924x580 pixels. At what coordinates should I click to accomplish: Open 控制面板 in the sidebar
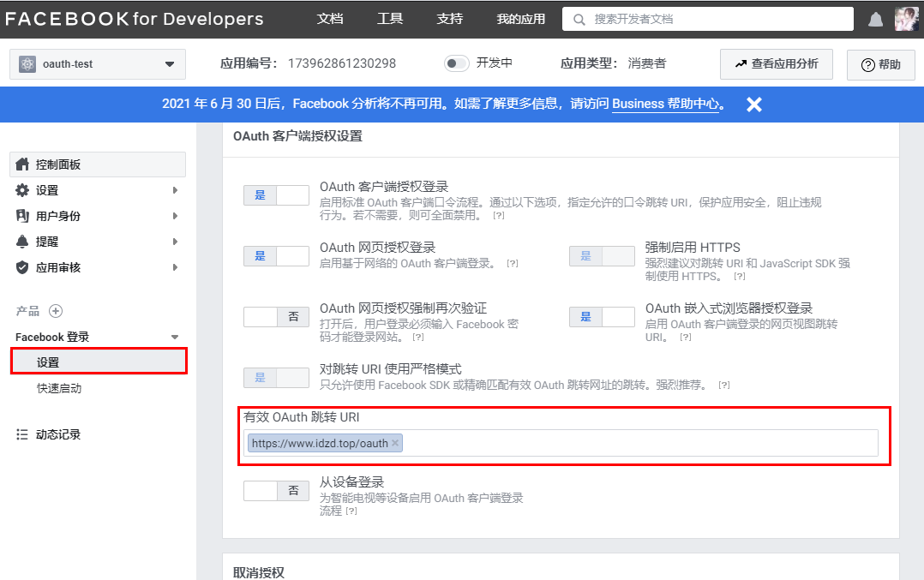pyautogui.click(x=98, y=164)
